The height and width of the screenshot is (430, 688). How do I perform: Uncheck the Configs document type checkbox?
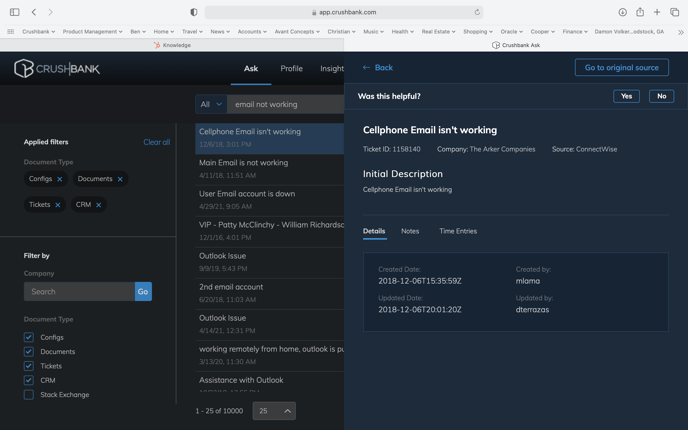pos(29,337)
